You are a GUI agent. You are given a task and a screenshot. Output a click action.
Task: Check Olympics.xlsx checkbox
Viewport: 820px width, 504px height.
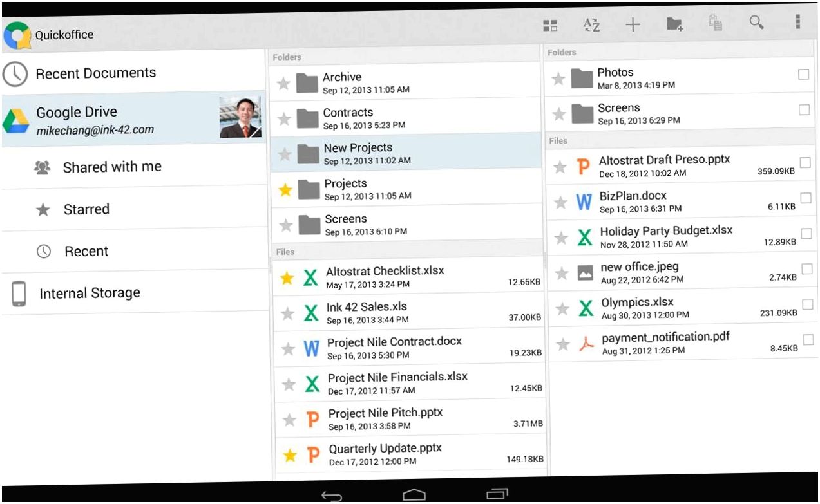808,304
